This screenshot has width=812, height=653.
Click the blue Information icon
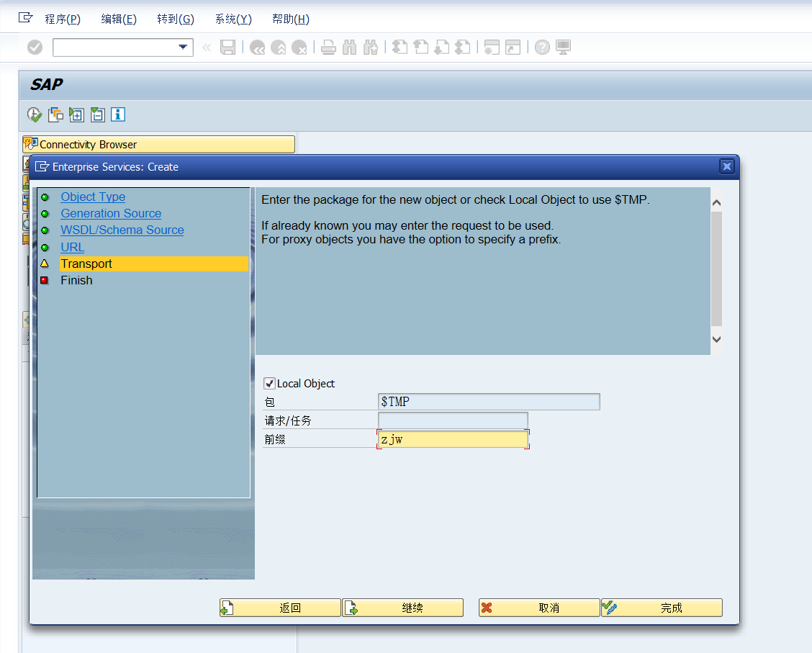coord(118,114)
